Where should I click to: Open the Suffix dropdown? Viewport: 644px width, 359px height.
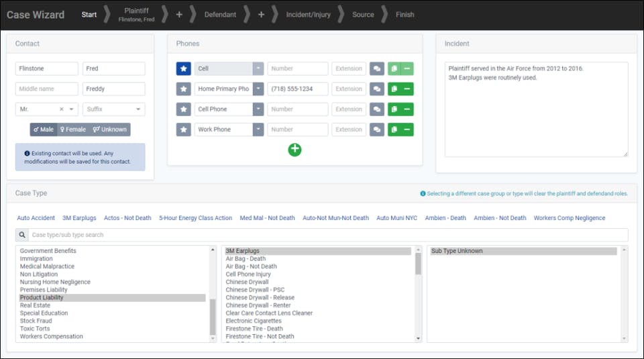click(138, 109)
